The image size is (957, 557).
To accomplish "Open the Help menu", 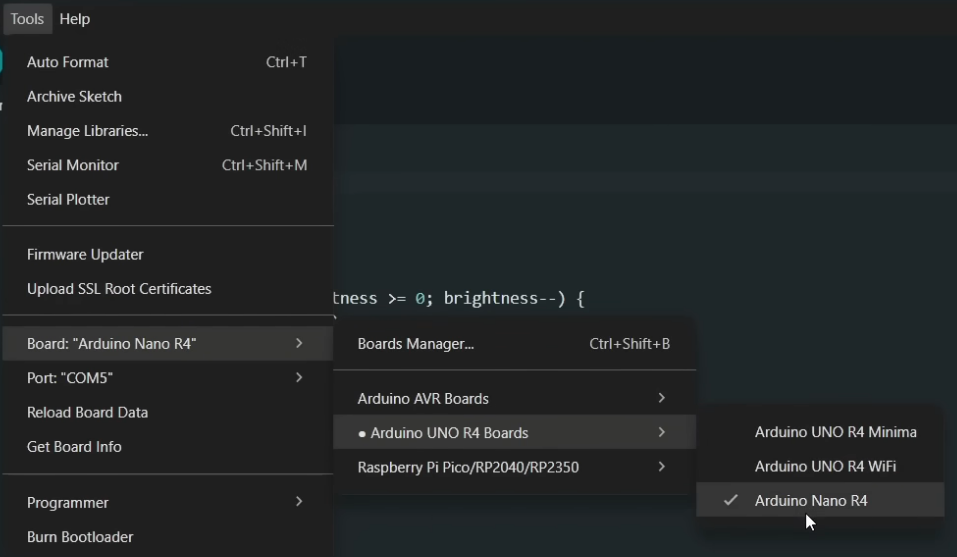I will (74, 19).
